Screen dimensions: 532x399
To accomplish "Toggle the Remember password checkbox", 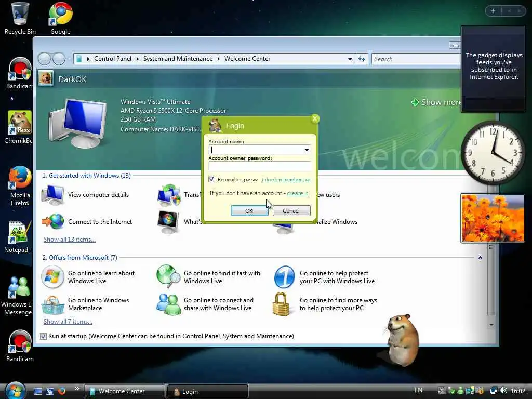I will point(212,179).
